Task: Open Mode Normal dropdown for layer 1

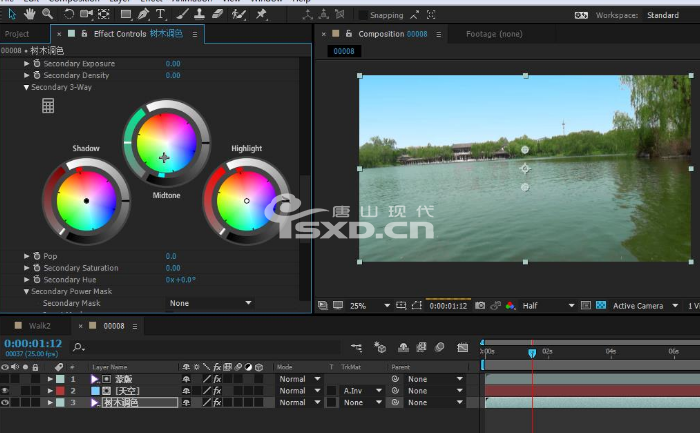Action: click(300, 379)
